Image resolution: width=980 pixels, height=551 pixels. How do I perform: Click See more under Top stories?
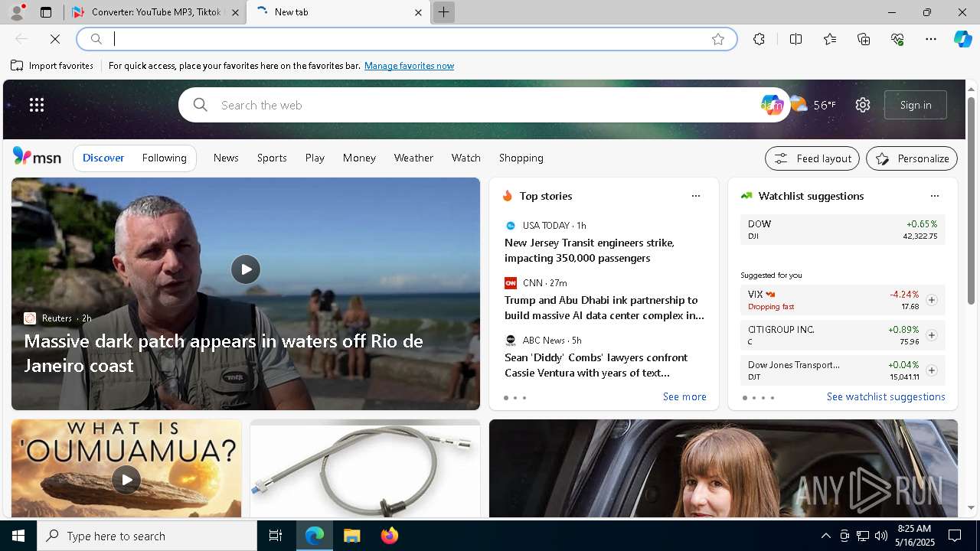684,396
